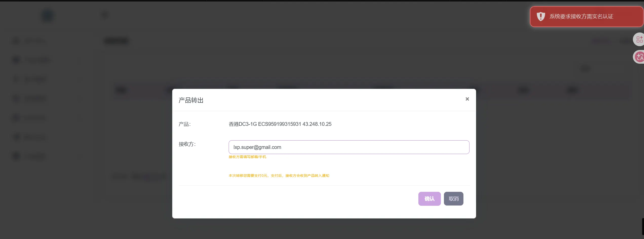Click the 系统要求接收方需实名认证 alert message
The image size is (644, 239).
point(581,16)
